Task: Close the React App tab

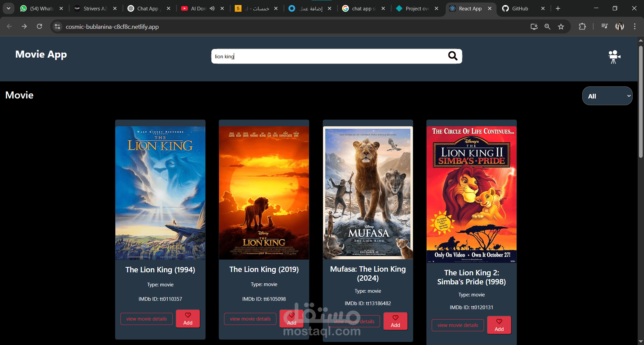Action: click(x=490, y=9)
